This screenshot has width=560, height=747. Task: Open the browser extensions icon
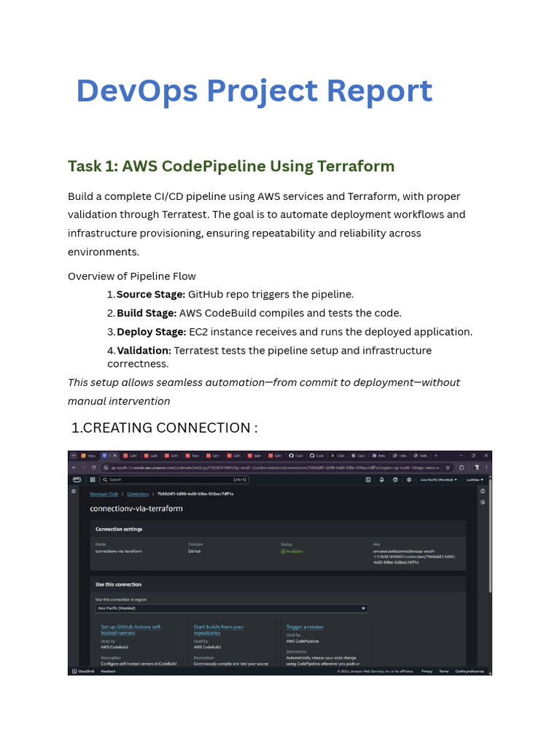tap(462, 468)
